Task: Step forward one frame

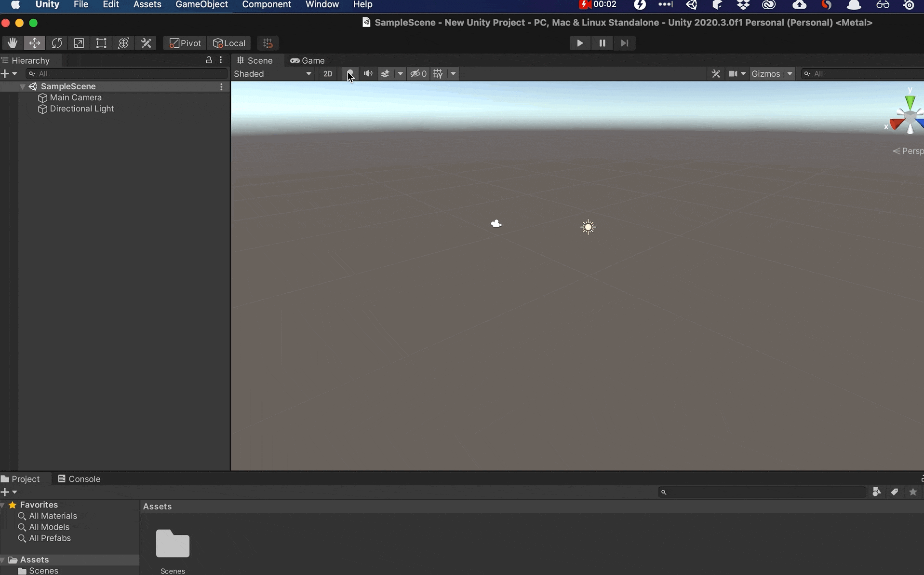Action: coord(624,43)
